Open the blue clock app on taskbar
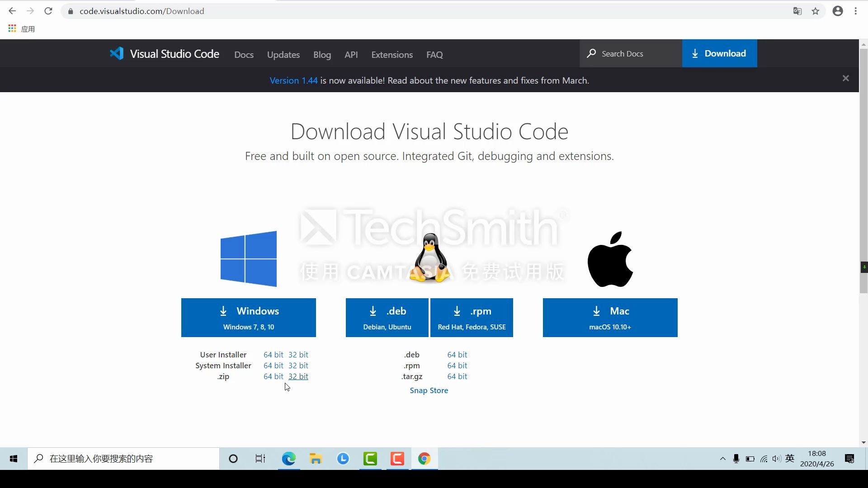 pyautogui.click(x=343, y=459)
